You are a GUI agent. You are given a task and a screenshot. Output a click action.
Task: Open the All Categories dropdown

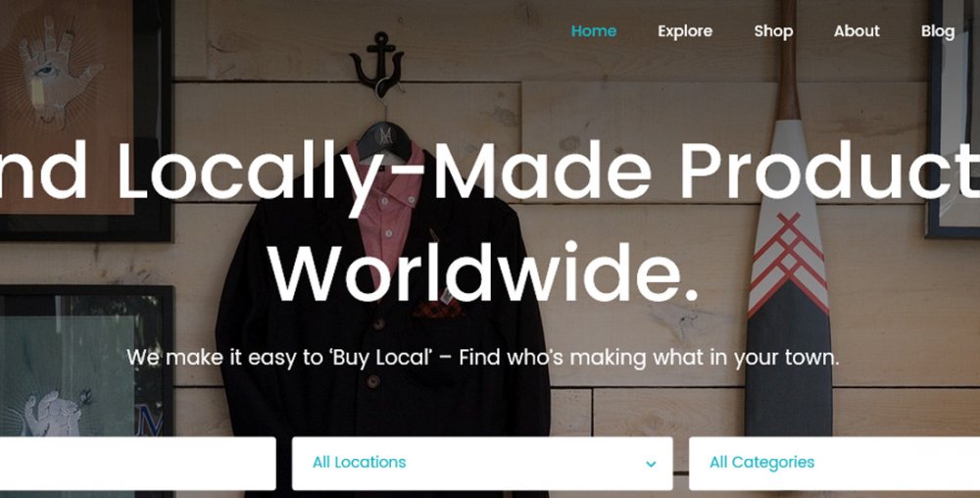coord(834,463)
